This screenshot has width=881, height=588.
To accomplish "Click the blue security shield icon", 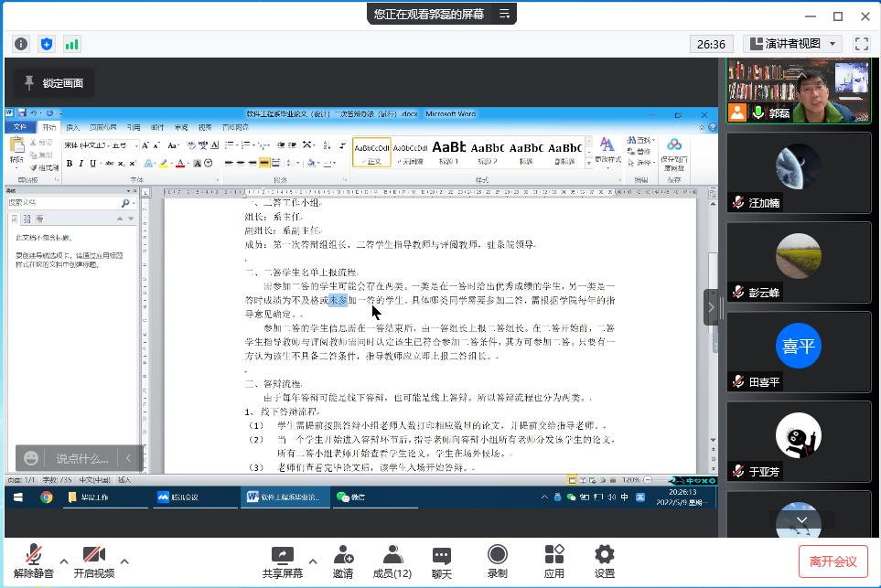I will pos(47,44).
